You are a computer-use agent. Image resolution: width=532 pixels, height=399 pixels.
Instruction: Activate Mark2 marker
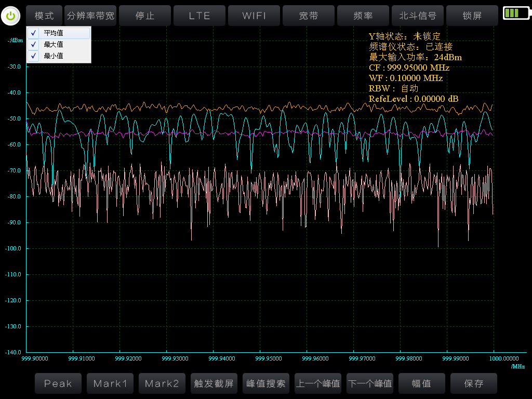coord(162,383)
